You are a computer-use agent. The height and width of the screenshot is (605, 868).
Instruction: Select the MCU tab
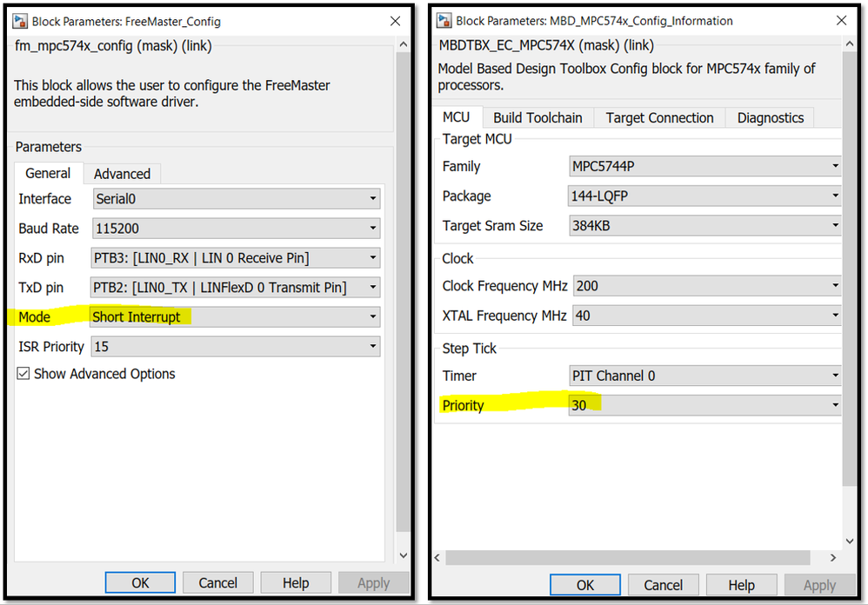[457, 117]
